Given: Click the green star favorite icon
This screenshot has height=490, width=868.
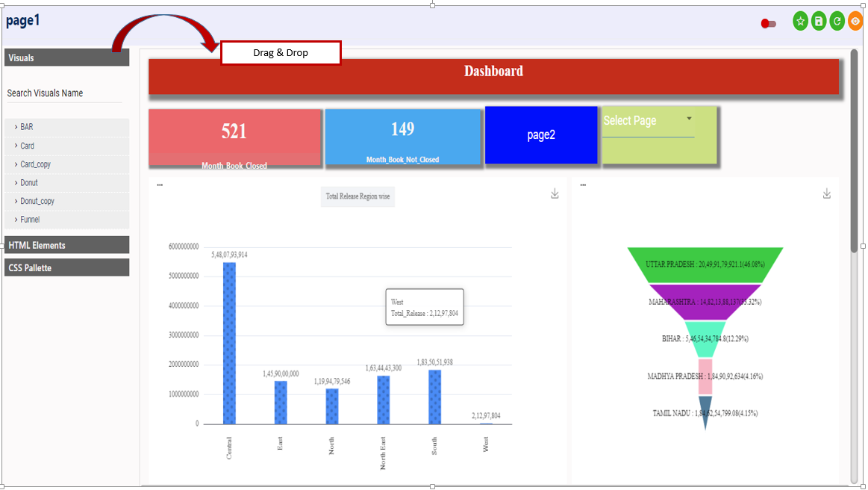Looking at the screenshot, I should point(801,22).
